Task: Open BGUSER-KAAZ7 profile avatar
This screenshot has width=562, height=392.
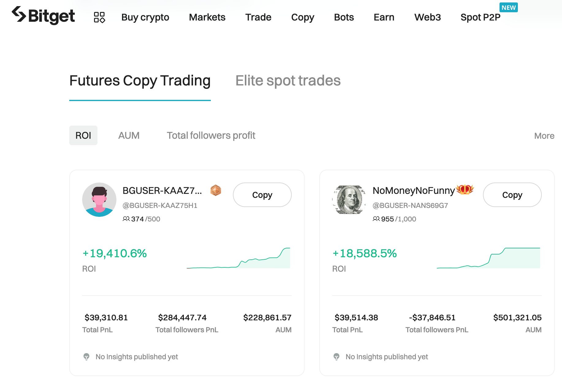Action: coord(99,200)
